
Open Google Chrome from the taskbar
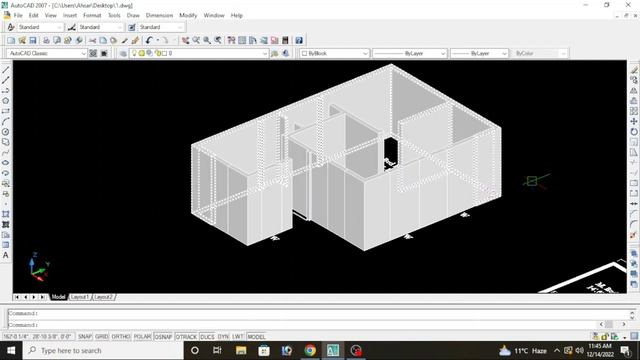310,351
